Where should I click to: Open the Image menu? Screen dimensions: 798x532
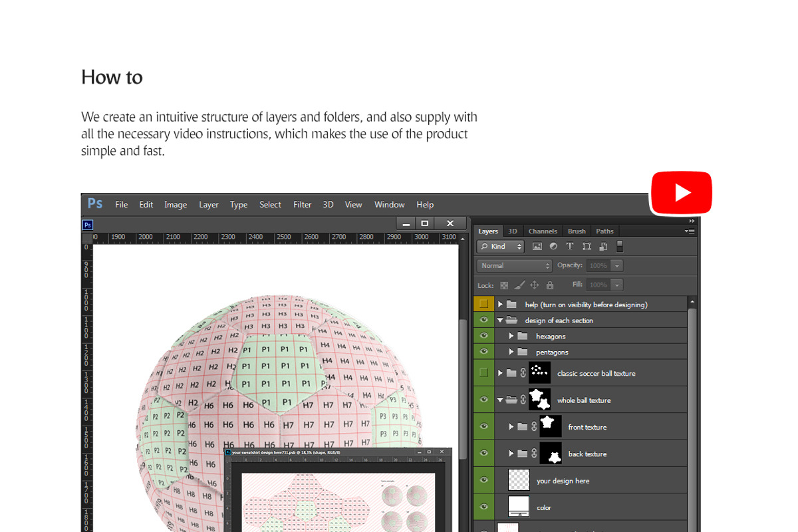coord(176,204)
